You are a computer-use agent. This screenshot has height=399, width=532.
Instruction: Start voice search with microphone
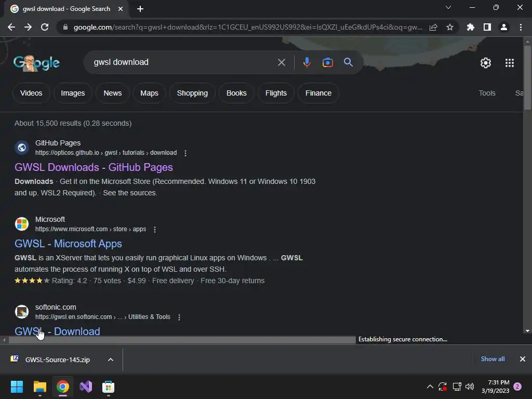point(307,62)
